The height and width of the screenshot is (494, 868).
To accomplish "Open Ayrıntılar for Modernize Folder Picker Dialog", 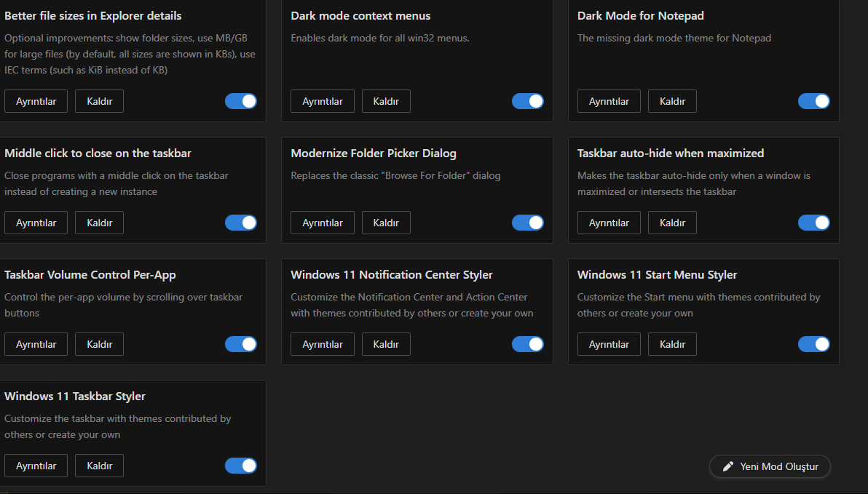I will (322, 223).
